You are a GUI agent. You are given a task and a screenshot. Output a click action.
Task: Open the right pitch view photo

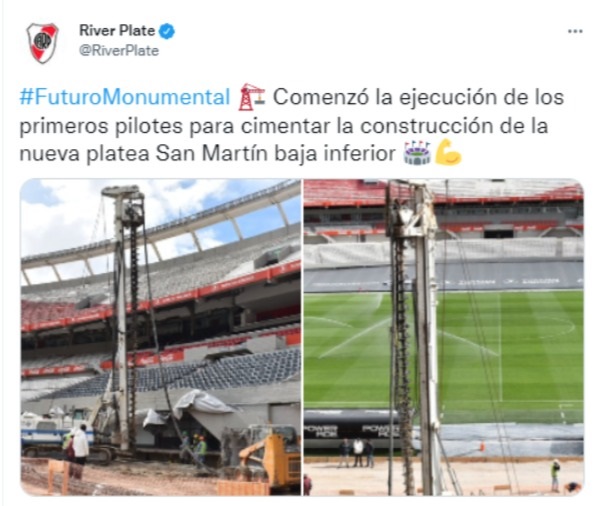[x=444, y=337]
